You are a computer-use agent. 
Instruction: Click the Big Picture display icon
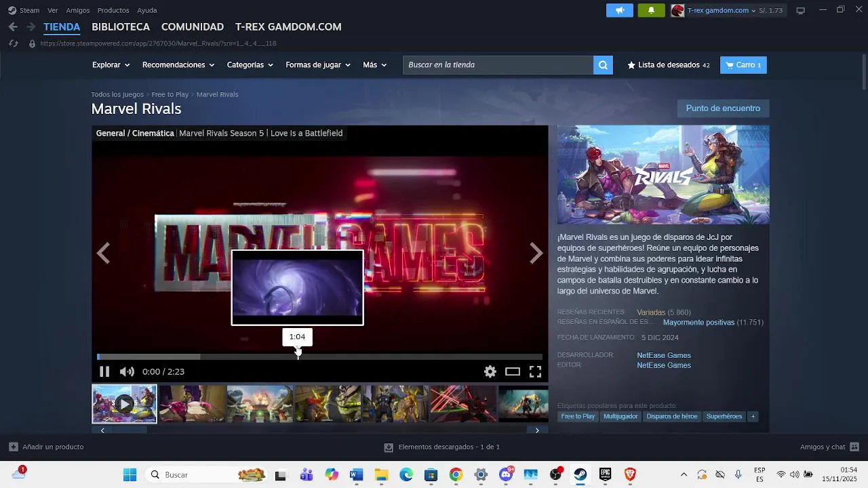point(801,10)
